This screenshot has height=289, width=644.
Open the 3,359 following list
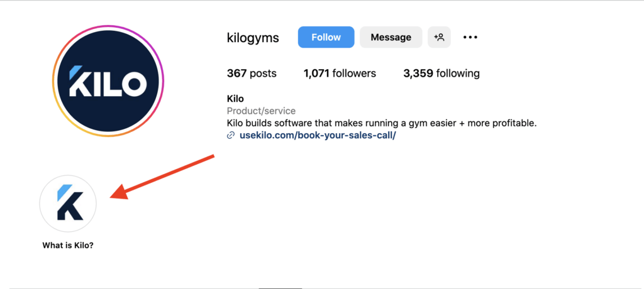441,74
